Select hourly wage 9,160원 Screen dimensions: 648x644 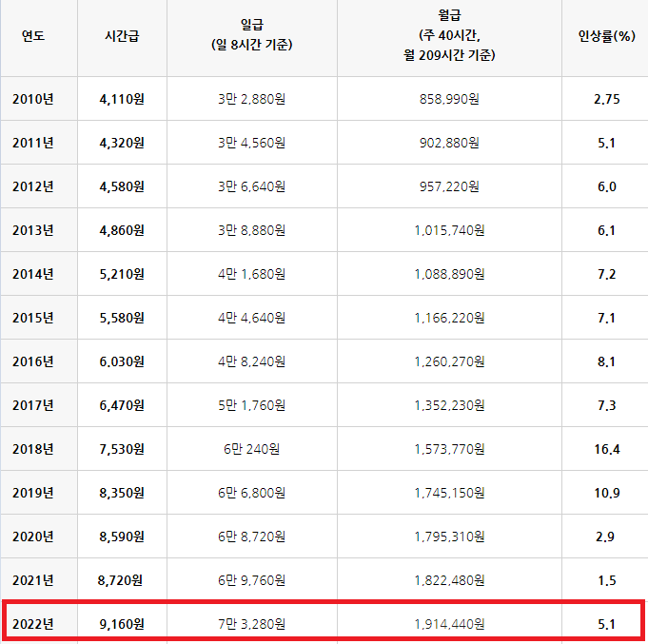(122, 624)
